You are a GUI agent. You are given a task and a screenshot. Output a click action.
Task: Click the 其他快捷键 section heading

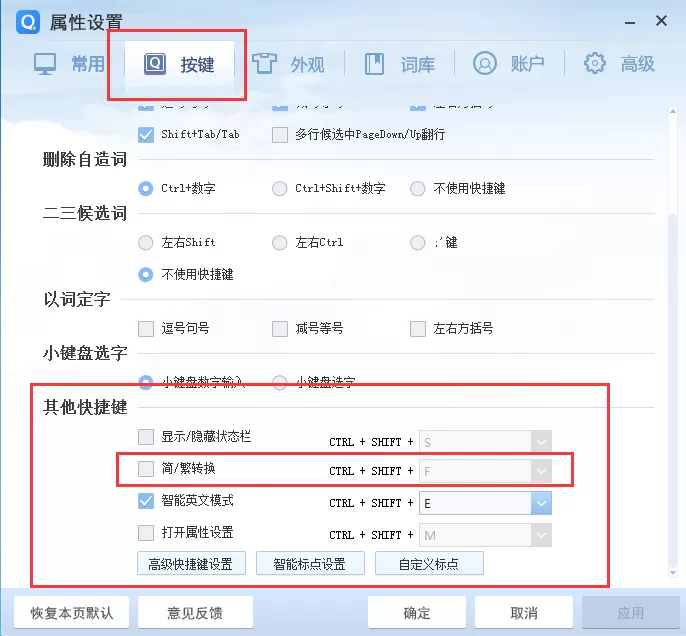click(x=85, y=407)
